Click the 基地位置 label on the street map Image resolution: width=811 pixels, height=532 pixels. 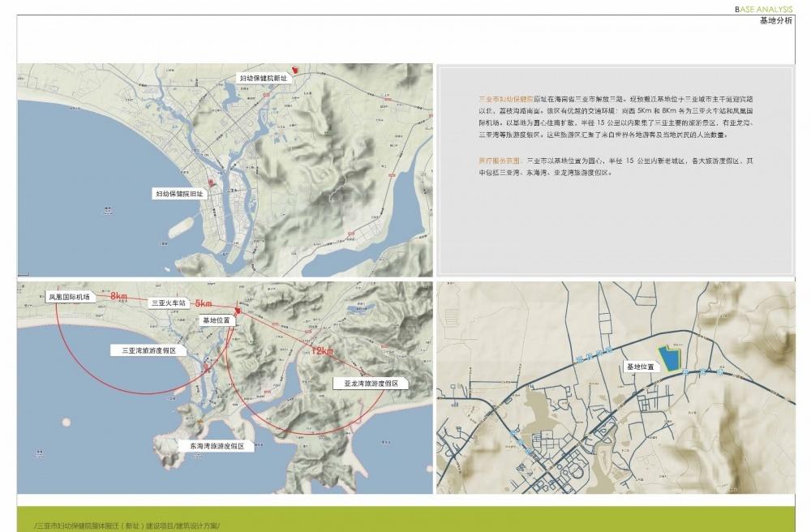point(640,367)
